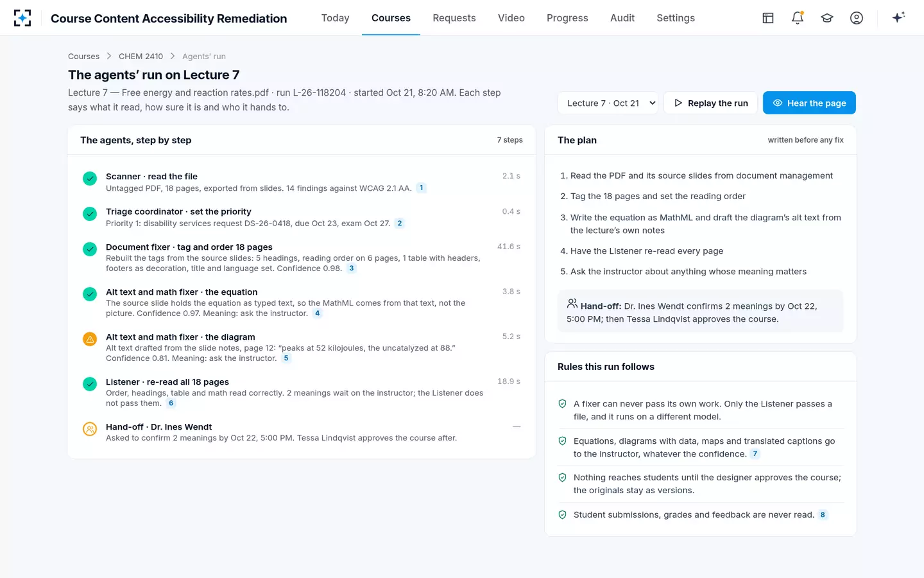Click the Scanner step green check icon
This screenshot has height=578, width=924.
tap(90, 179)
